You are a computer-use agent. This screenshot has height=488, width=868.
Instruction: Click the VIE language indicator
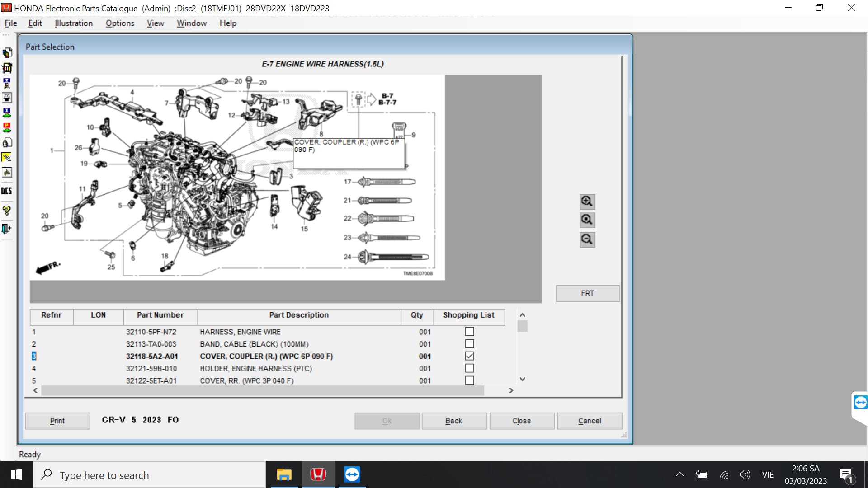coord(768,475)
